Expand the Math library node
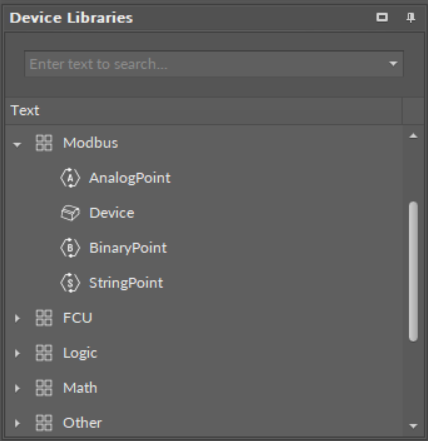Image resolution: width=428 pixels, height=441 pixels. (17, 388)
